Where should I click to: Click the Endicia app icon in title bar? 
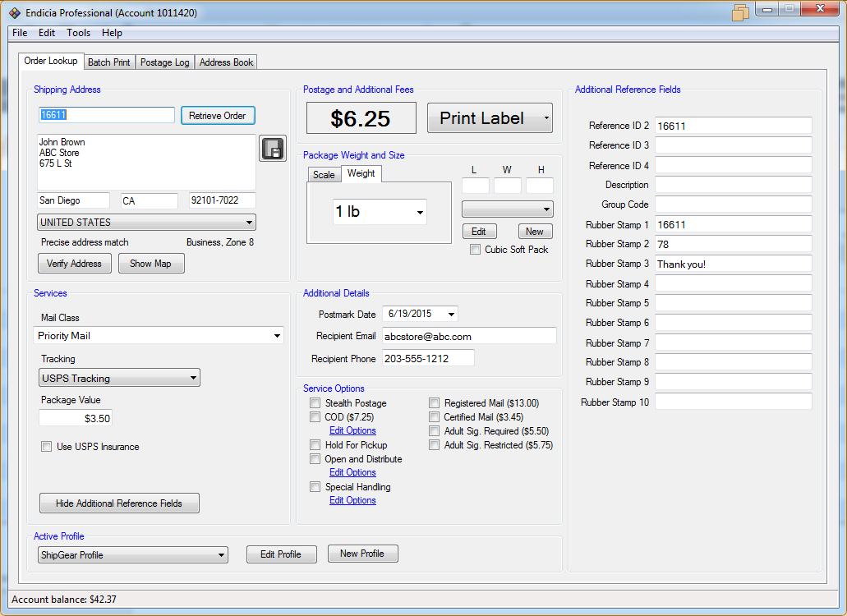click(15, 12)
